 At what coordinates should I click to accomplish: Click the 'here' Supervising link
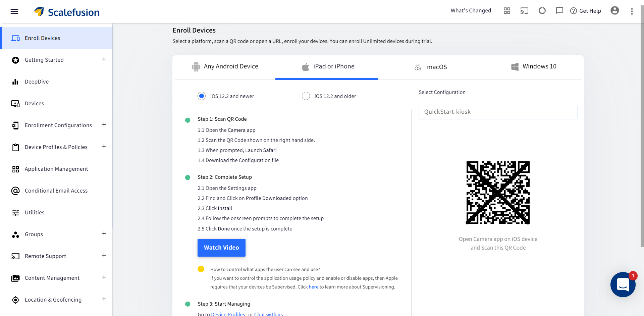[314, 287]
